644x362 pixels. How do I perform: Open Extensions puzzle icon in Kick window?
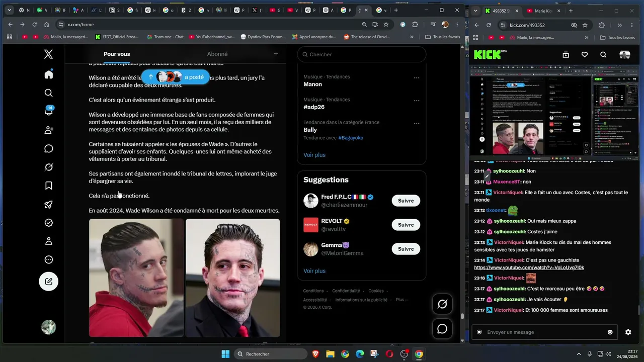pyautogui.click(x=602, y=25)
